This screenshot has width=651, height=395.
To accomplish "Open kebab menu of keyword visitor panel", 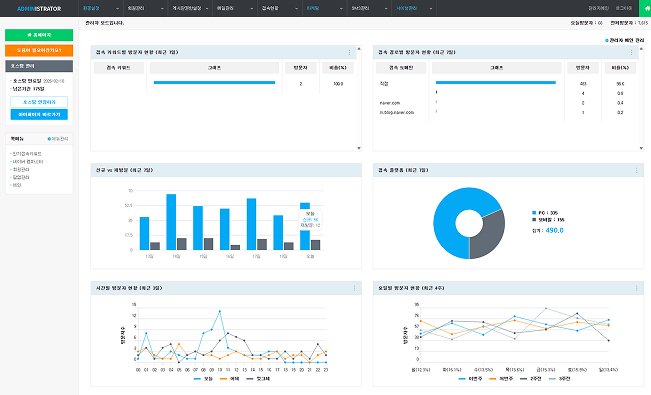I will [x=349, y=52].
